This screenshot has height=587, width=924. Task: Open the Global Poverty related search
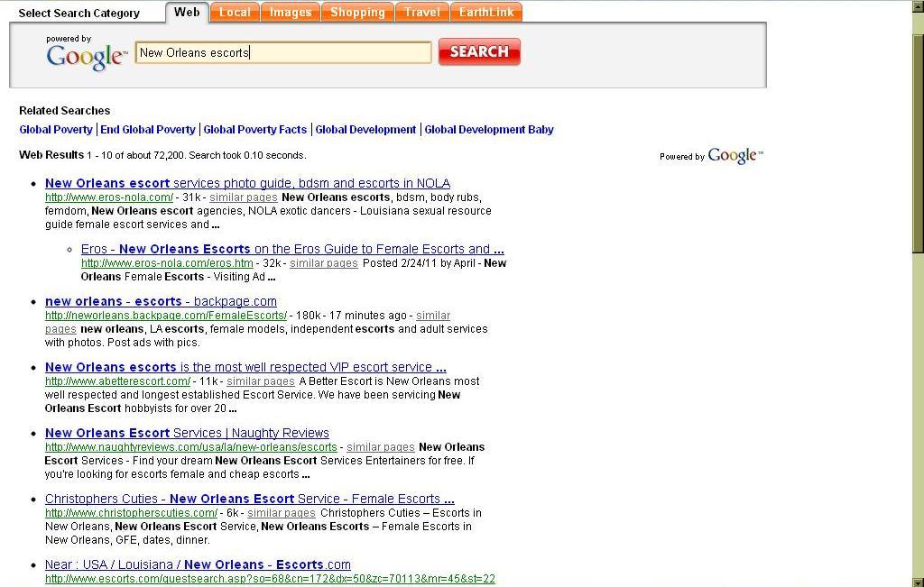point(56,130)
